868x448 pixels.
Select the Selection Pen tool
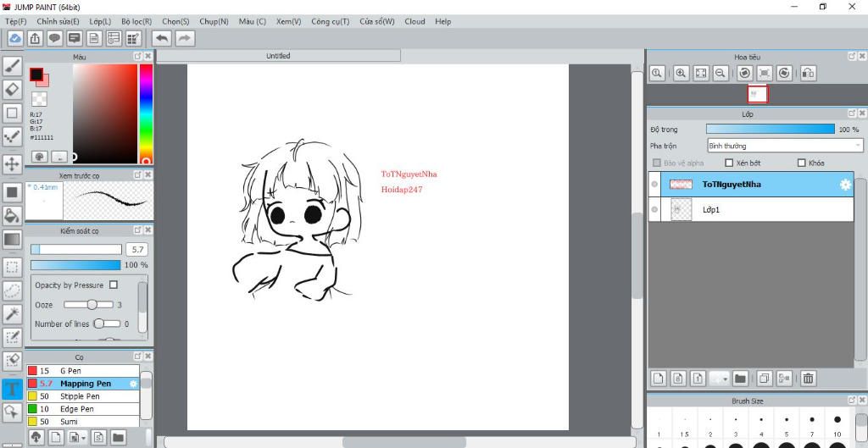tap(12, 337)
